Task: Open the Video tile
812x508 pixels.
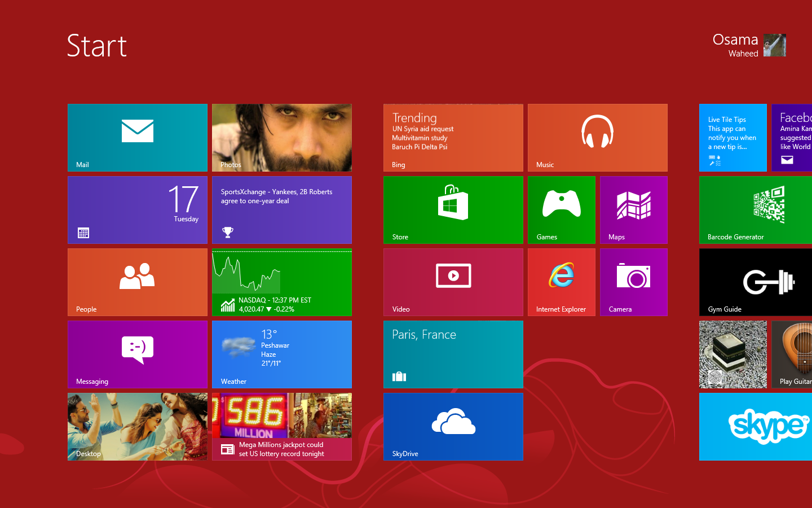Action: point(453,282)
